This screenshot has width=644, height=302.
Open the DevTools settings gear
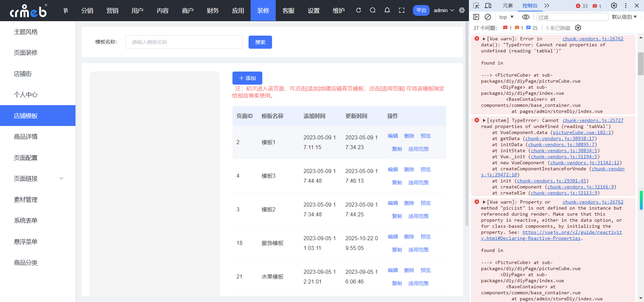[614, 6]
